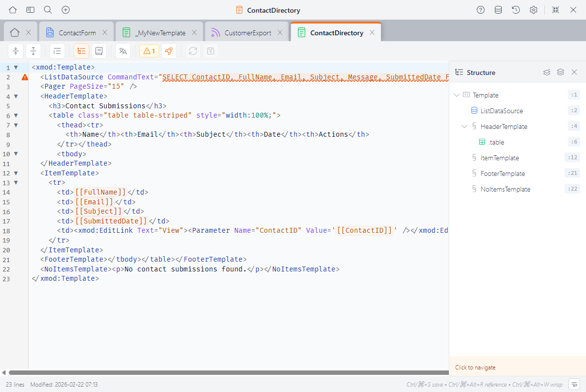Close the home tab
Image resolution: width=586 pixels, height=392 pixels.
point(28,32)
